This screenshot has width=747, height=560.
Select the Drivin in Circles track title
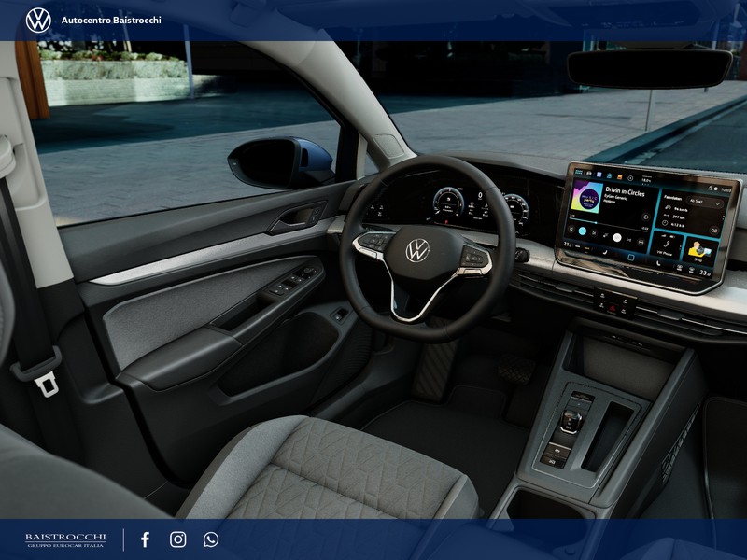pyautogui.click(x=625, y=192)
